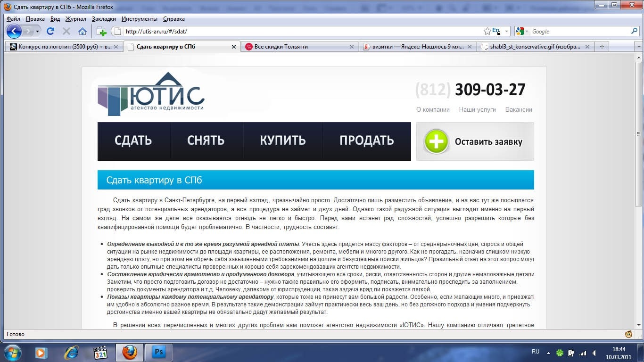Open the О компании link

point(433,109)
